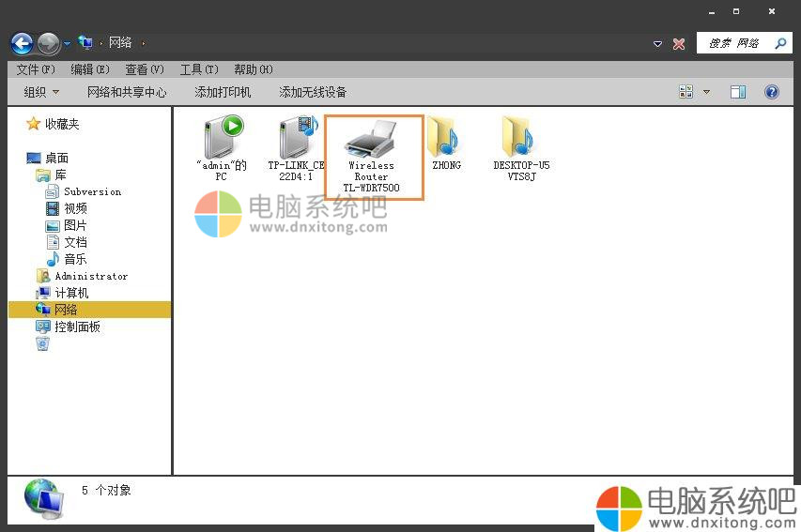801x532 pixels.
Task: Open the "admin"的PC media device icon
Action: point(222,139)
